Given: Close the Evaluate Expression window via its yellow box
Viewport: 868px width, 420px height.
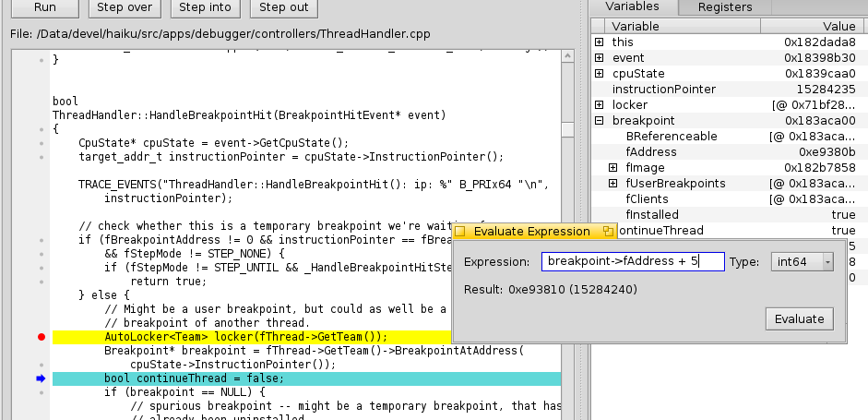Looking at the screenshot, I should pos(460,232).
